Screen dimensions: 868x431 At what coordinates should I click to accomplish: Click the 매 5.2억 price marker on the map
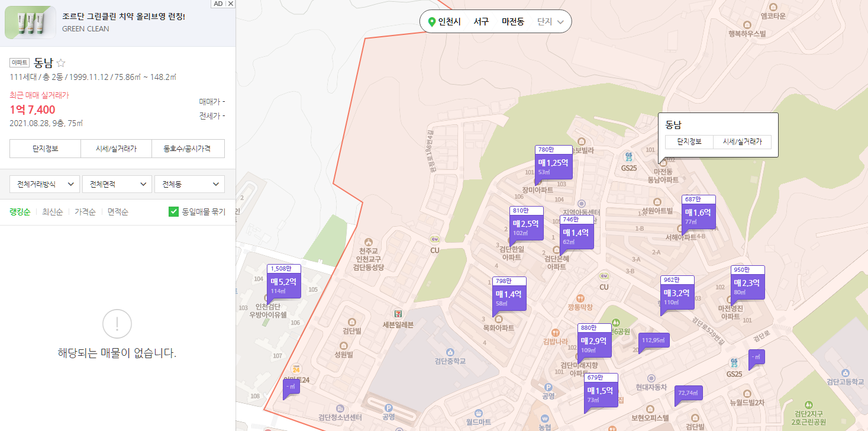[x=284, y=282]
